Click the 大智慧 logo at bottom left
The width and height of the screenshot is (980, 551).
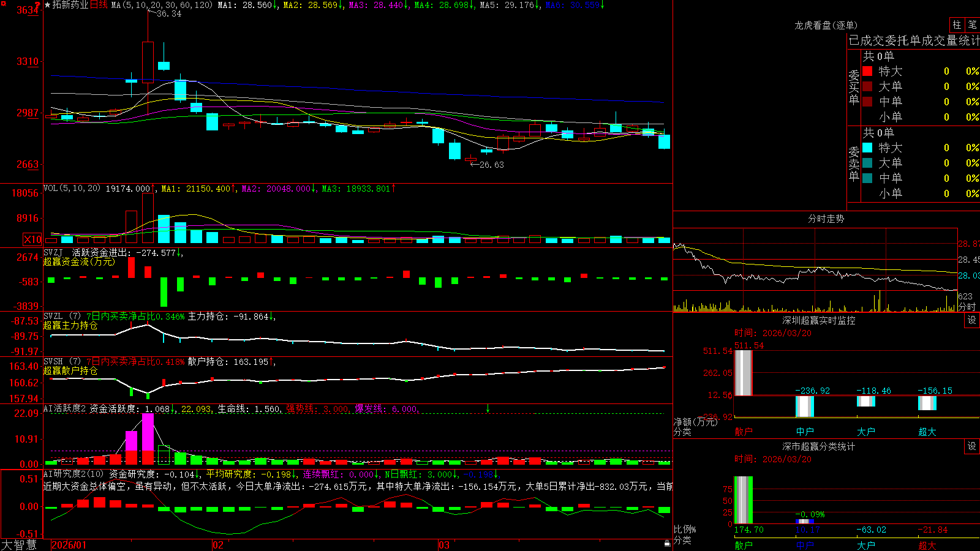[x=19, y=545]
